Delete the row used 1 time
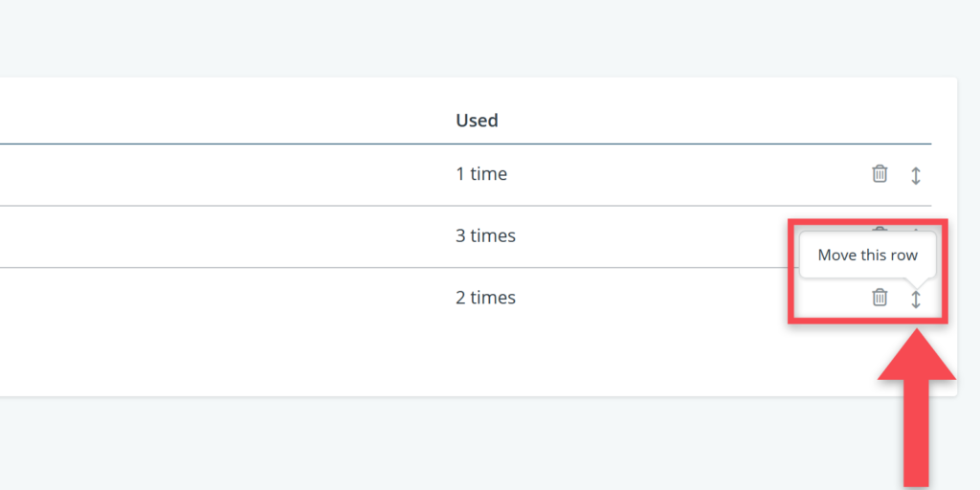 [880, 174]
